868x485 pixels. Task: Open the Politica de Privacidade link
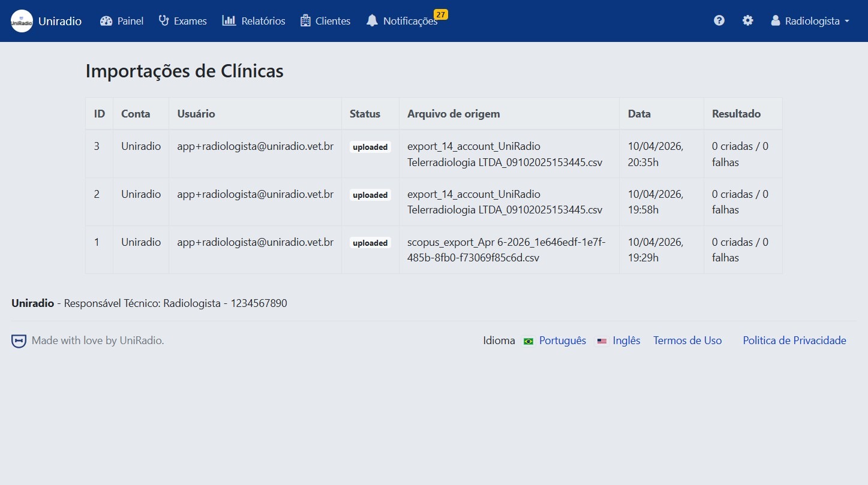pyautogui.click(x=794, y=341)
